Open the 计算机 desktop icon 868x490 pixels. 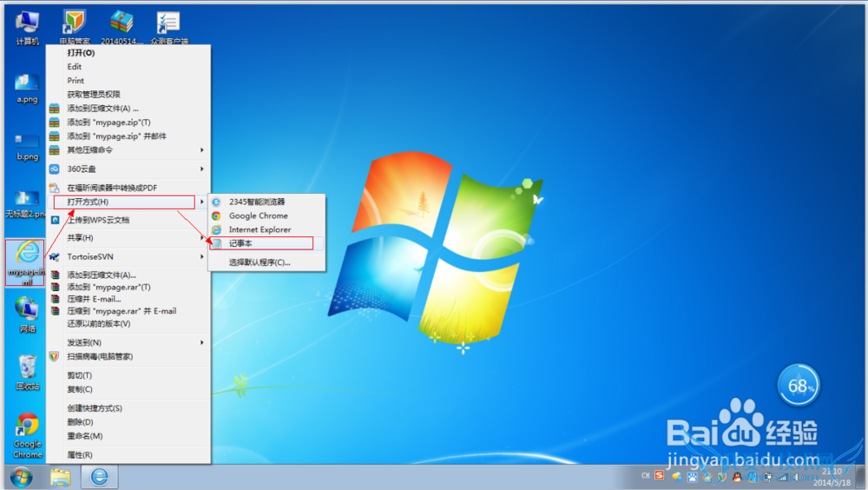pos(27,27)
